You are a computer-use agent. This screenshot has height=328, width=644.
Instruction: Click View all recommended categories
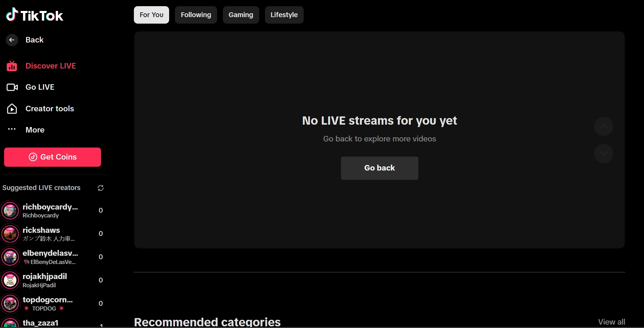coord(611,322)
